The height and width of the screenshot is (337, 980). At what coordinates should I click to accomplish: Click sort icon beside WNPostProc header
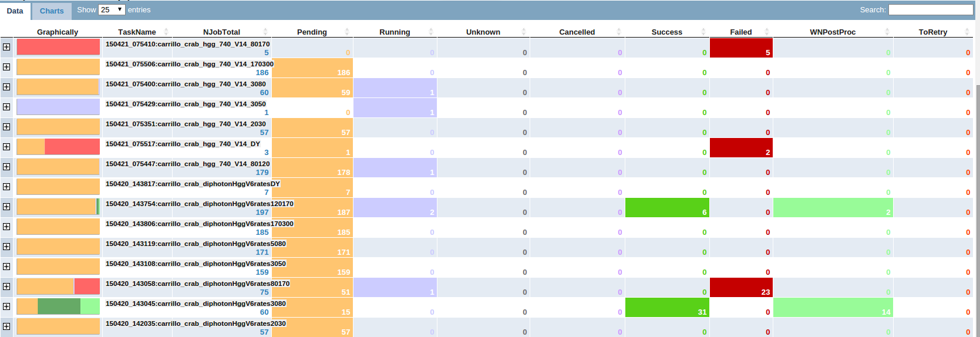(887, 32)
